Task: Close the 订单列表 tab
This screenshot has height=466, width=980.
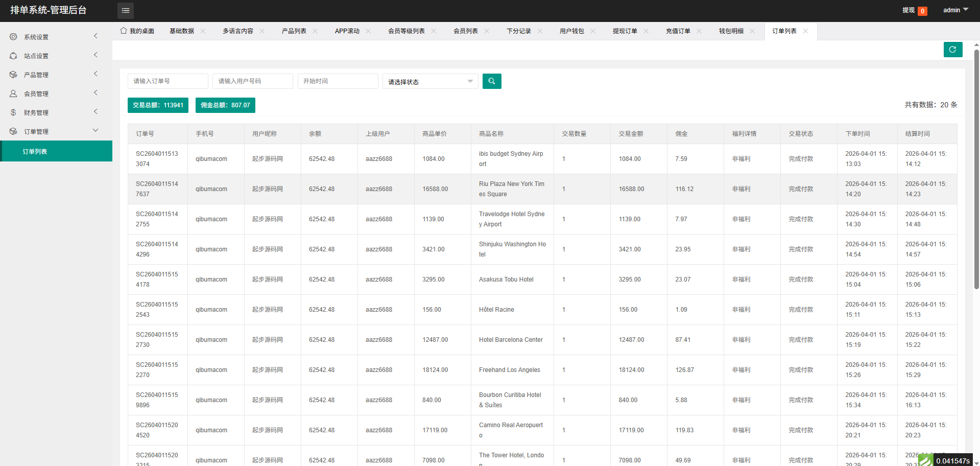Action: click(x=805, y=31)
